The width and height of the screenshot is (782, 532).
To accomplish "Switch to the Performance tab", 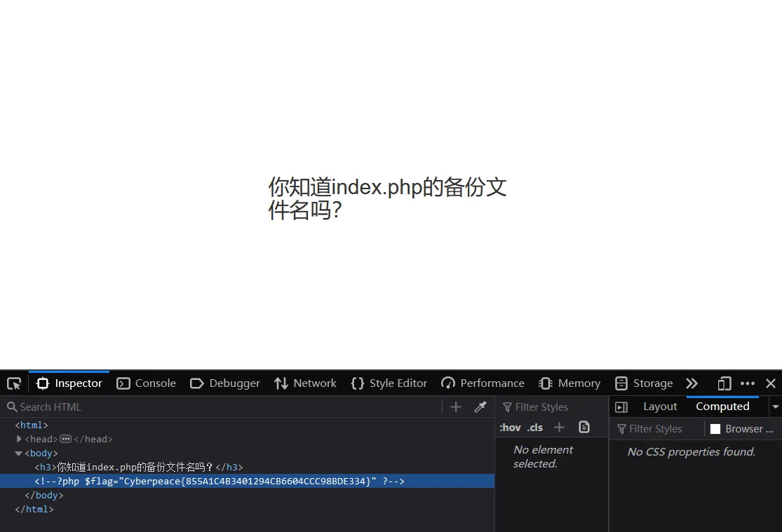I will click(483, 383).
